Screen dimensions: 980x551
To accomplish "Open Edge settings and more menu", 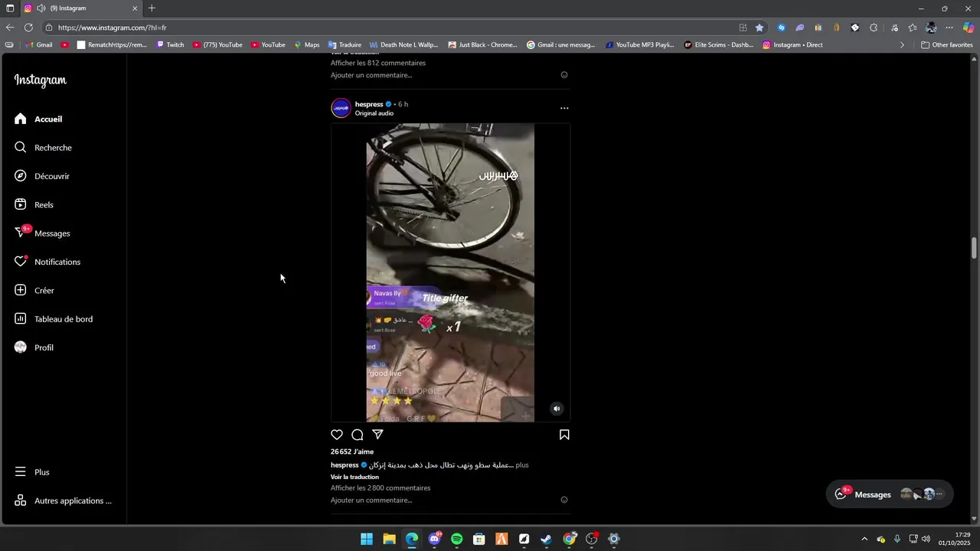I will point(949,28).
